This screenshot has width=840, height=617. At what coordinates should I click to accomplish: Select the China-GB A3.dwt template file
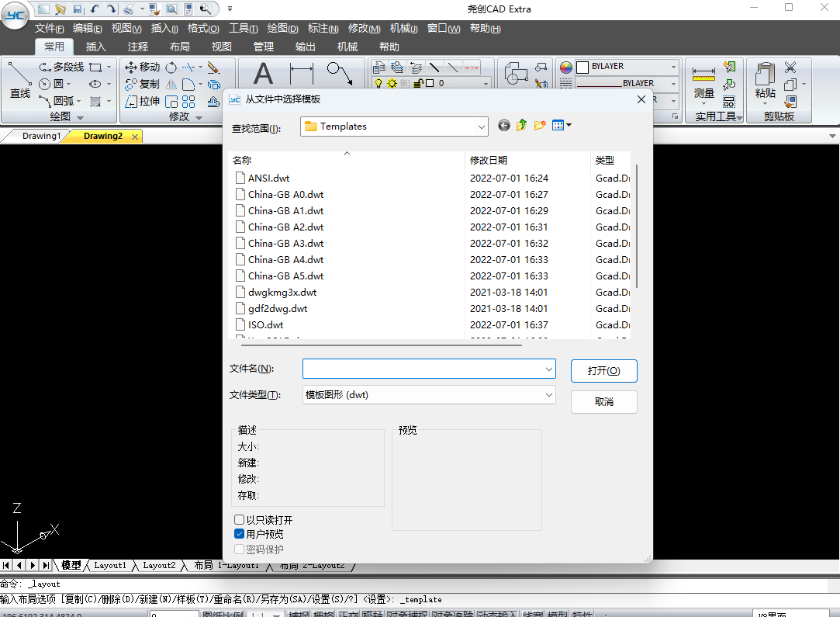point(285,244)
